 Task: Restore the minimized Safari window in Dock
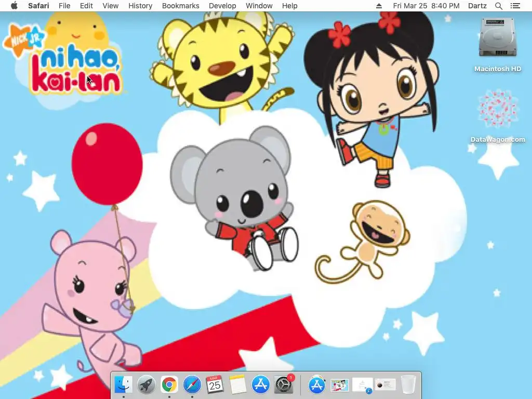click(363, 386)
